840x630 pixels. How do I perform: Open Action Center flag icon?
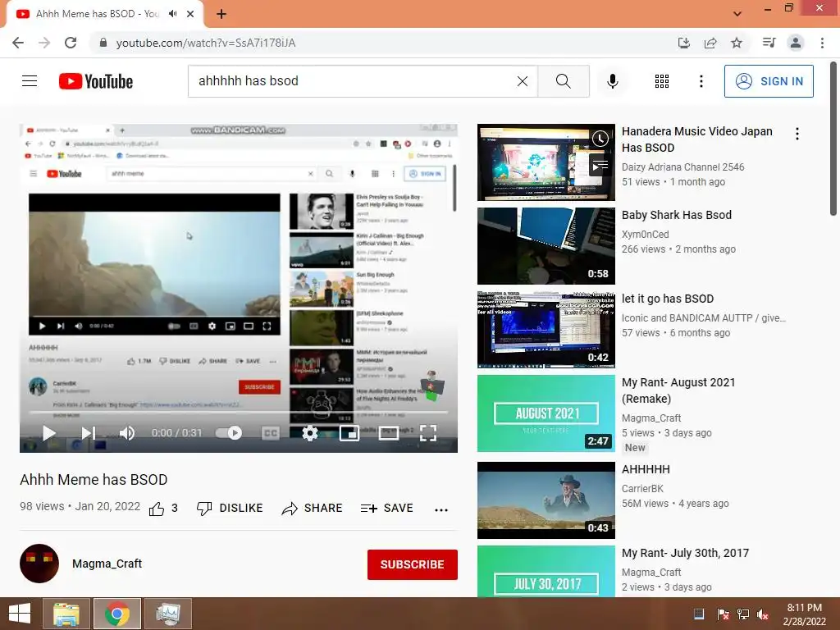724,614
